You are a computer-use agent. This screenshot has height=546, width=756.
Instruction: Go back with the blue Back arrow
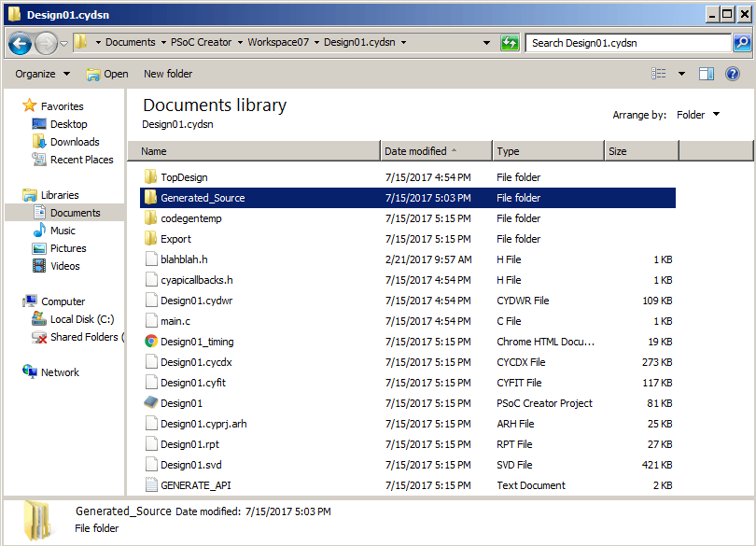point(20,44)
